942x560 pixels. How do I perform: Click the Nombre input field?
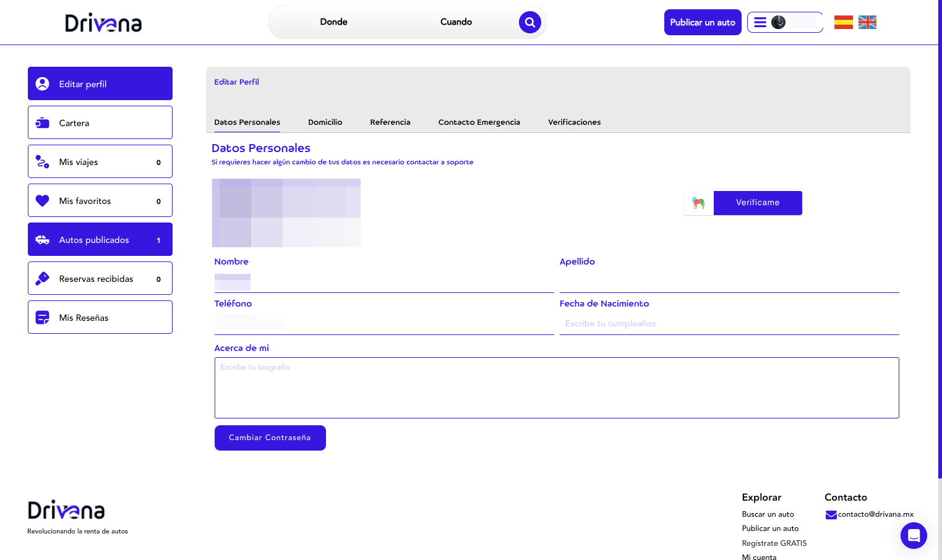coord(384,282)
